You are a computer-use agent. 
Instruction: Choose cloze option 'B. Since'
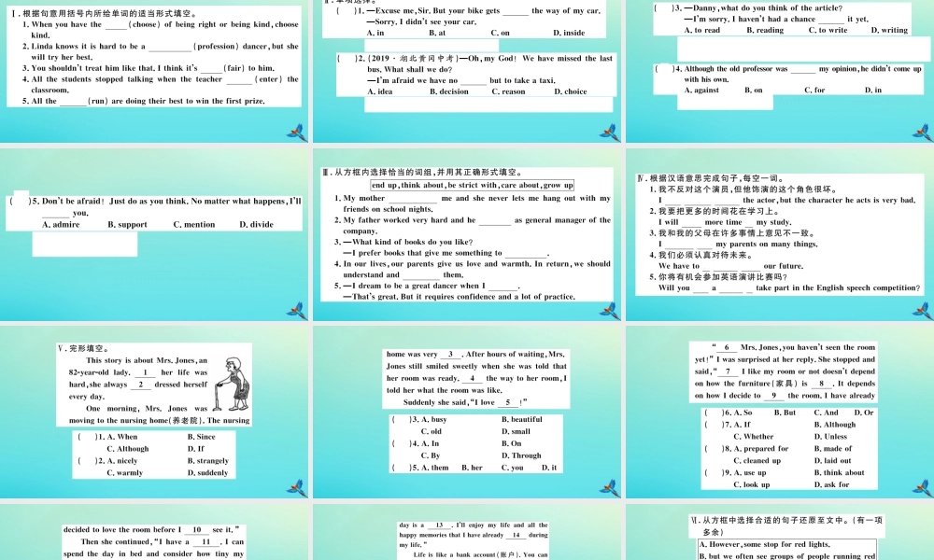coord(202,437)
